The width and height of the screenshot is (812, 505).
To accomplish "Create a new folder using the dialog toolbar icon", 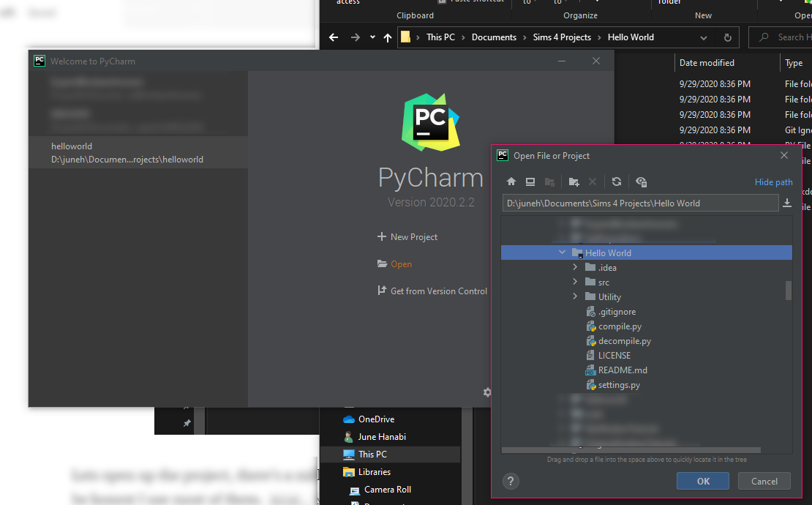I will point(574,182).
